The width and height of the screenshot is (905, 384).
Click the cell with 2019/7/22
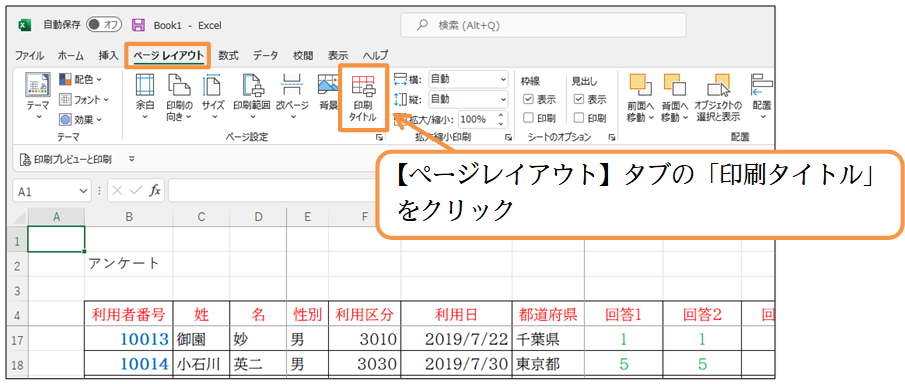pyautogui.click(x=457, y=339)
